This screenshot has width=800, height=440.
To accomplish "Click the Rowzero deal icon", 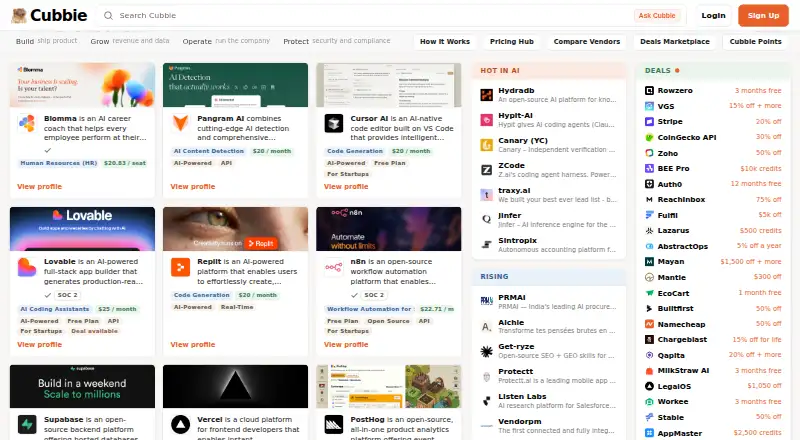I will [649, 90].
